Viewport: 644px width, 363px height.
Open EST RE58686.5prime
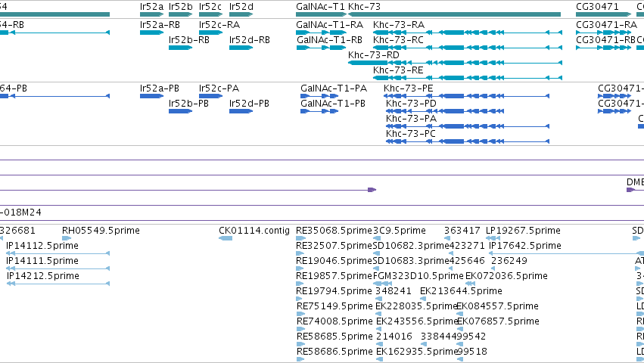[x=334, y=352]
